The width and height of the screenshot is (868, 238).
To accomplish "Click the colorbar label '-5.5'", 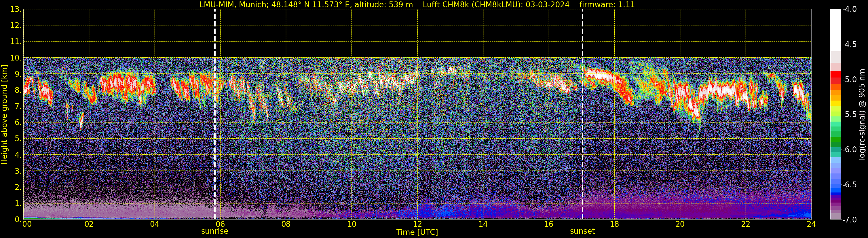I will point(850,115).
